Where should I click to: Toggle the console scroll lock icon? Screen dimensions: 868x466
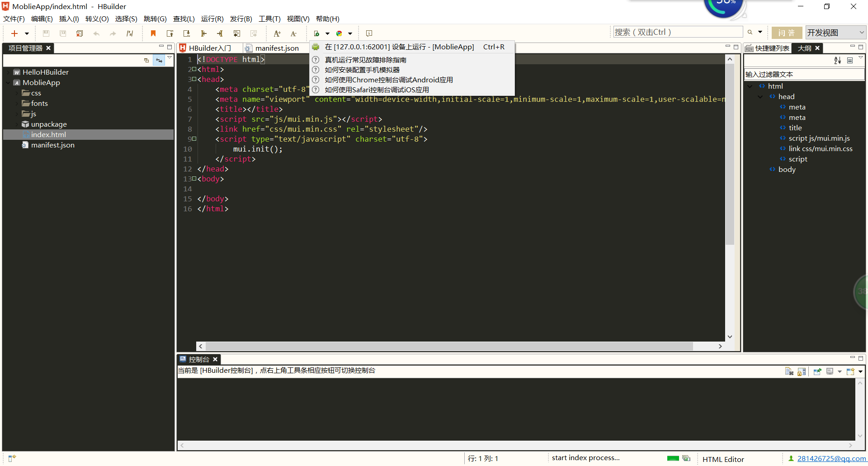(x=802, y=371)
